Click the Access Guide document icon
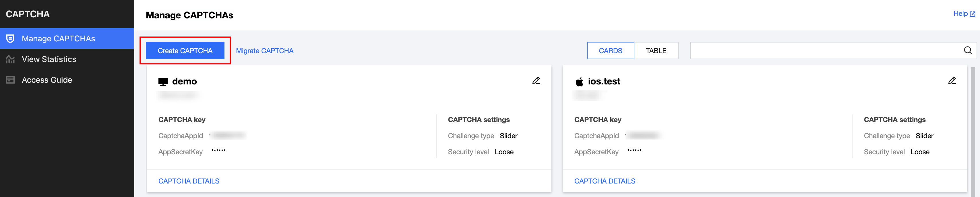The width and height of the screenshot is (980, 197). click(x=11, y=80)
